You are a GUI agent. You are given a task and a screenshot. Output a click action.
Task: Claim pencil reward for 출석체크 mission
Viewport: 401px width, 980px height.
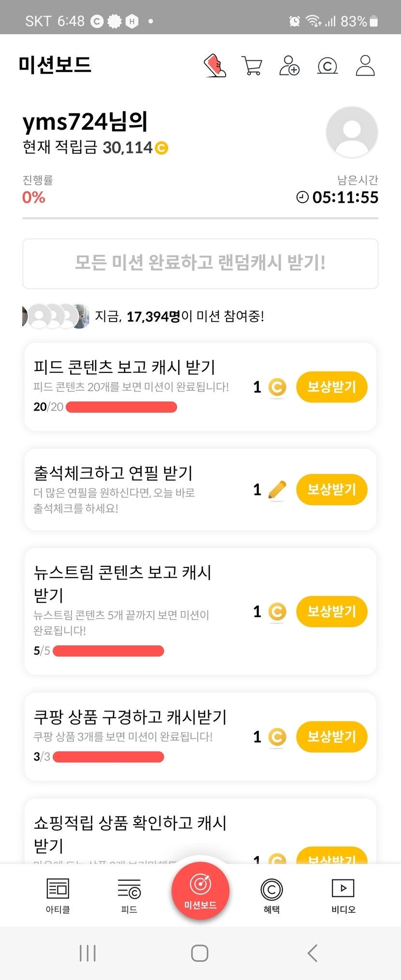pyautogui.click(x=331, y=490)
